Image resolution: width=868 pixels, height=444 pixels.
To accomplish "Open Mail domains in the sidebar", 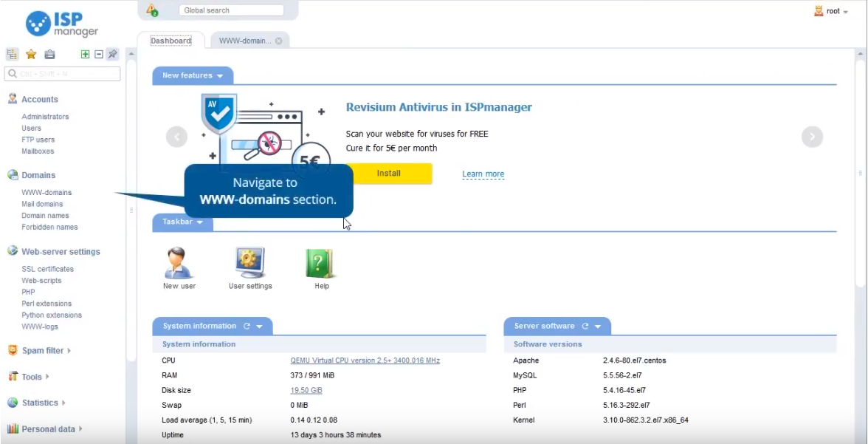I will tap(42, 204).
